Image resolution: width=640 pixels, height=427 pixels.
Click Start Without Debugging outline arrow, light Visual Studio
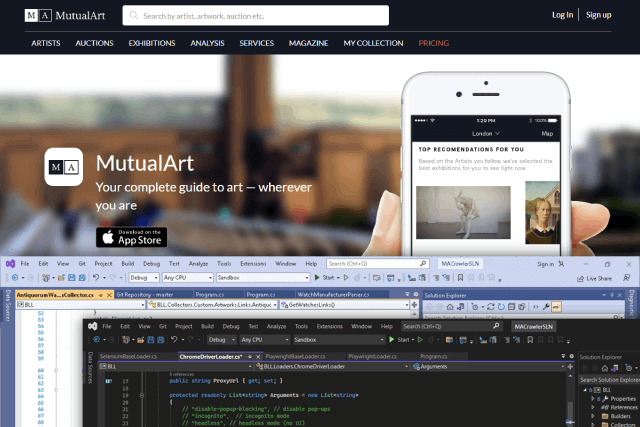[x=346, y=278]
